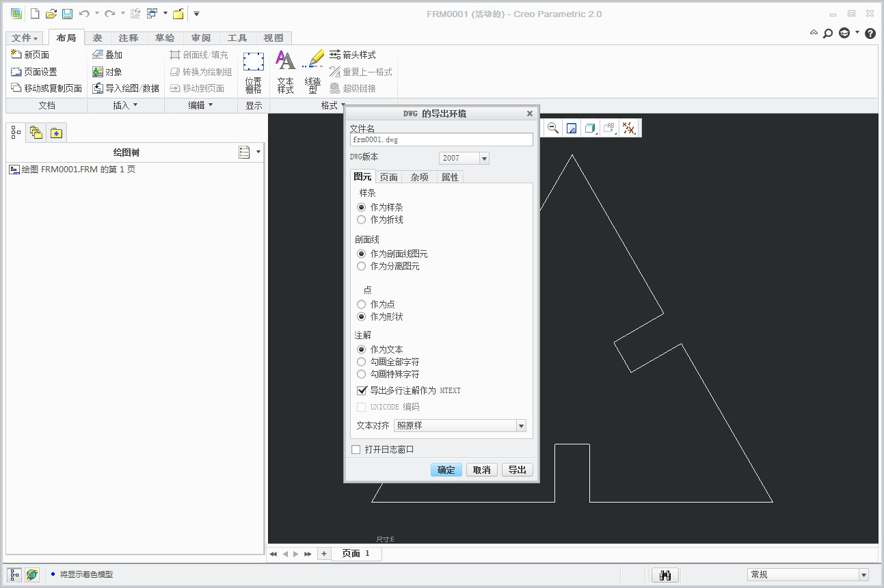Image resolution: width=884 pixels, height=588 pixels.
Task: Click the 导出 button
Action: click(x=518, y=470)
